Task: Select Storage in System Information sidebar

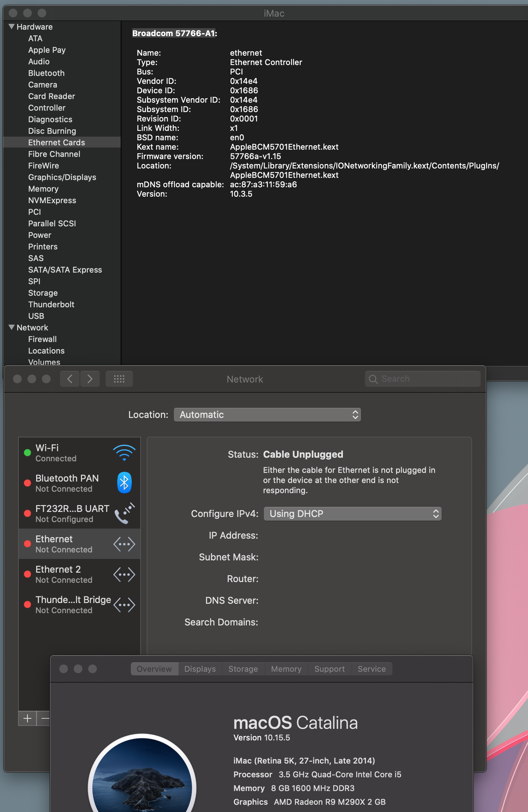Action: [62, 293]
